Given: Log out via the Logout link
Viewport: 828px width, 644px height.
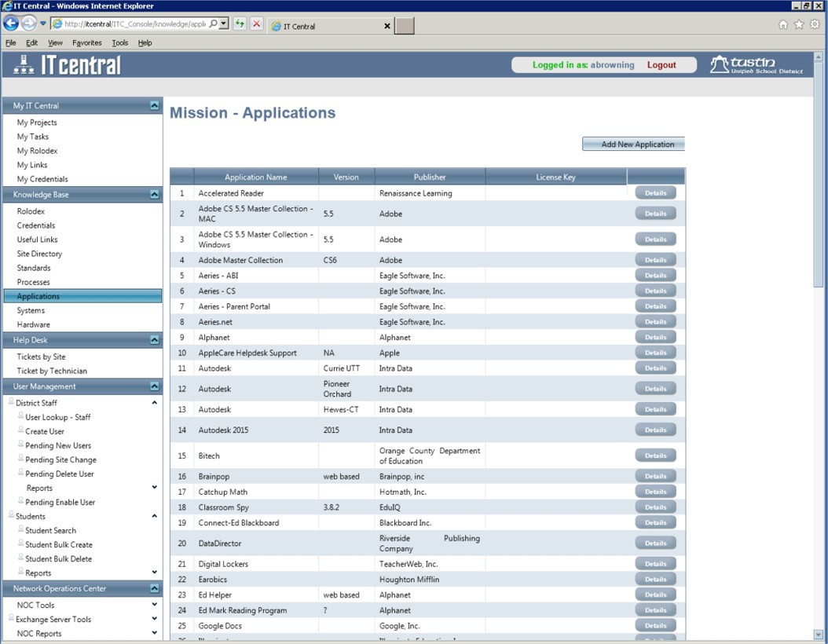Looking at the screenshot, I should coord(661,65).
